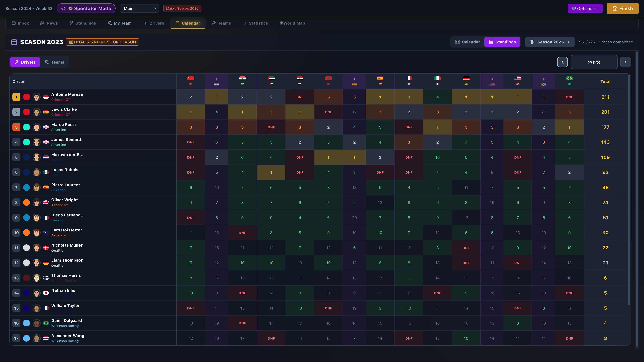Open the World Map tab
The height and width of the screenshot is (362, 644).
(292, 23)
